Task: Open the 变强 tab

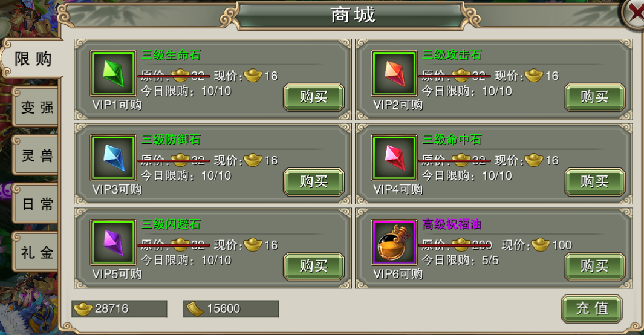Action: pos(36,108)
